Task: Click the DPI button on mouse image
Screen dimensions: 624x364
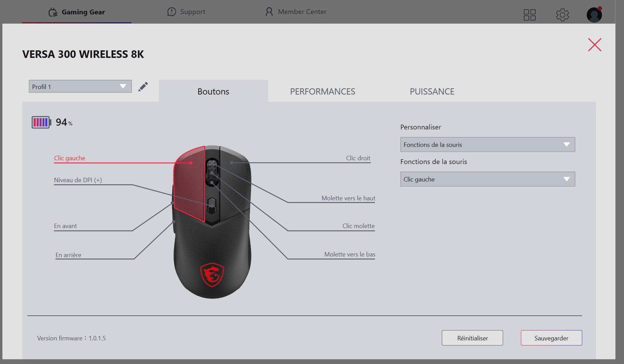Action: point(212,206)
